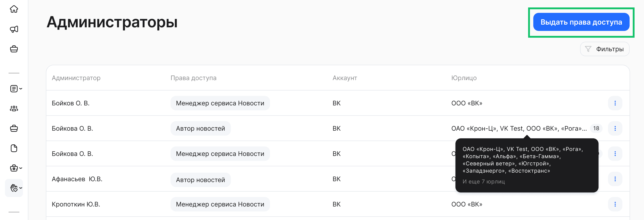The width and height of the screenshot is (644, 220).
Task: Select the hand with heart sidebar icon
Action: click(13, 188)
